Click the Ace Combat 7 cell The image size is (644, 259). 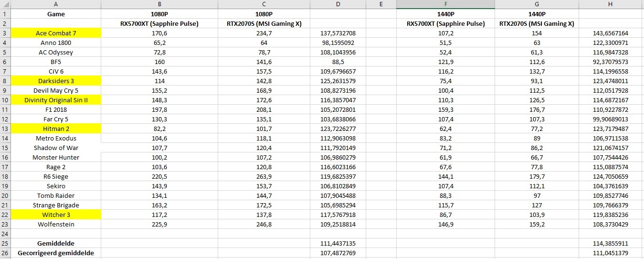(x=56, y=33)
